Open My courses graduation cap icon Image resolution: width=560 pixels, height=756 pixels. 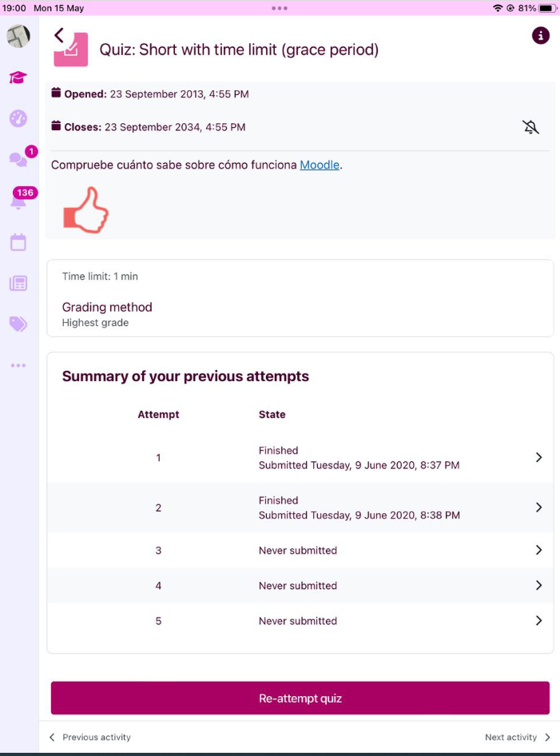pyautogui.click(x=18, y=78)
